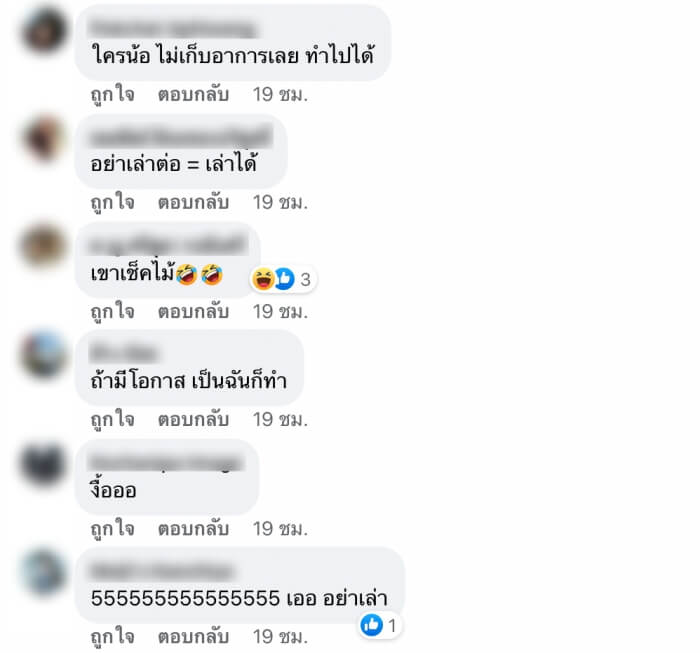Open haha reaction icon on เขาเช็คไม้ comment
The image size is (700, 653).
(263, 279)
